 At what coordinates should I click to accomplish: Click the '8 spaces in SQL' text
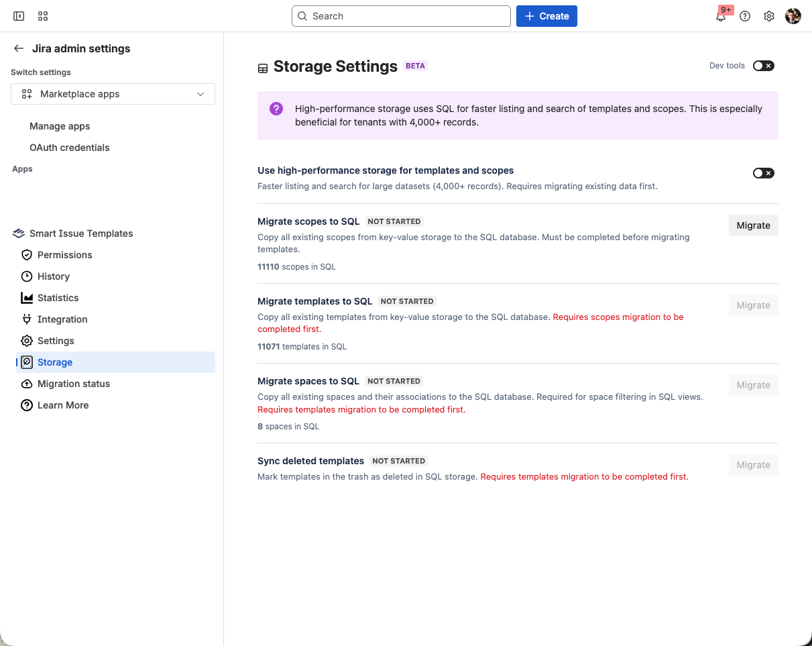pos(288,427)
